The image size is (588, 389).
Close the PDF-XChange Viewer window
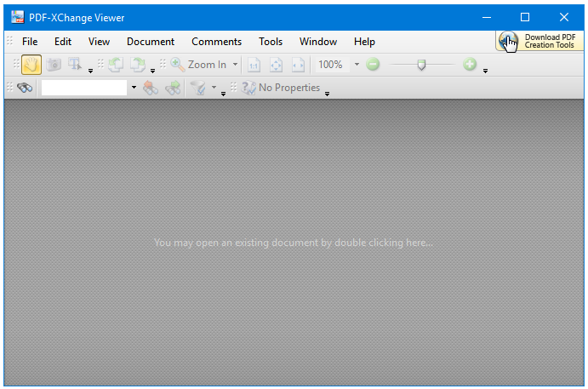[x=564, y=17]
